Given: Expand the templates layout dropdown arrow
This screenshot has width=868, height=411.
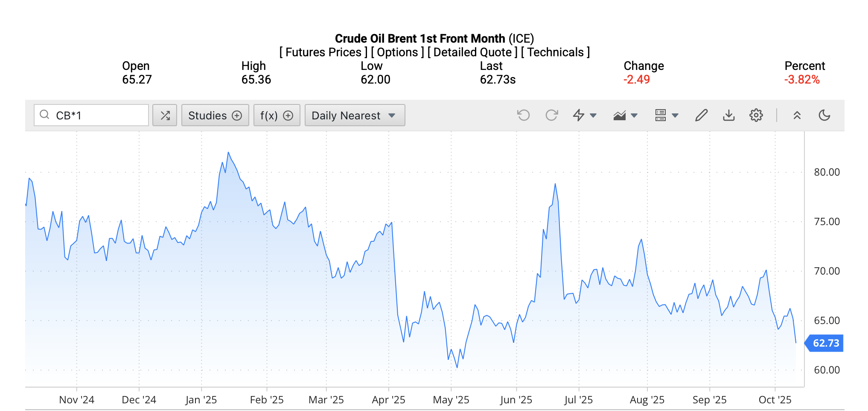Looking at the screenshot, I should pos(675,115).
